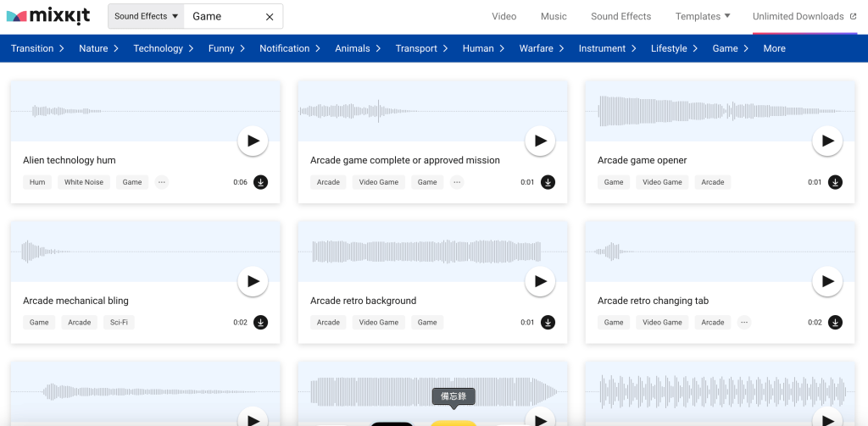
Task: Download the Arcade mechanical bling sound
Action: click(x=261, y=323)
